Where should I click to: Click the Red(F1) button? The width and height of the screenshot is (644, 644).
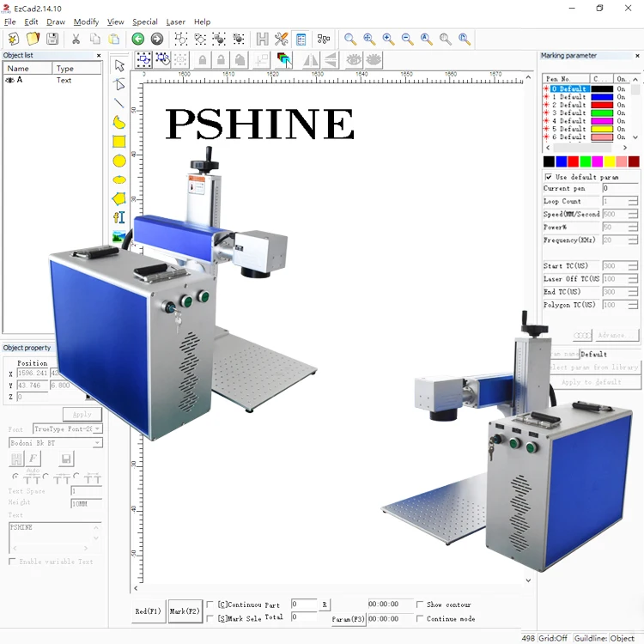tap(148, 611)
